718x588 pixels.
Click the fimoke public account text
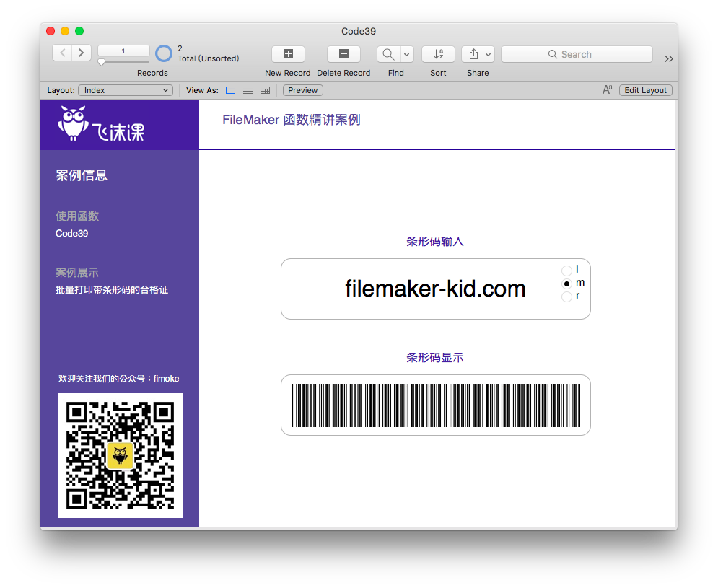click(118, 379)
